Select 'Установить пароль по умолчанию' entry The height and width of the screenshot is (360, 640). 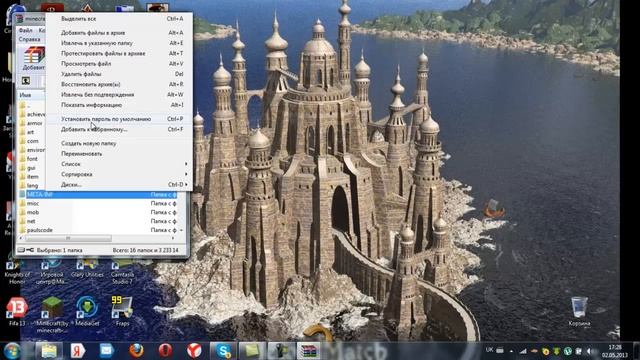point(119,119)
